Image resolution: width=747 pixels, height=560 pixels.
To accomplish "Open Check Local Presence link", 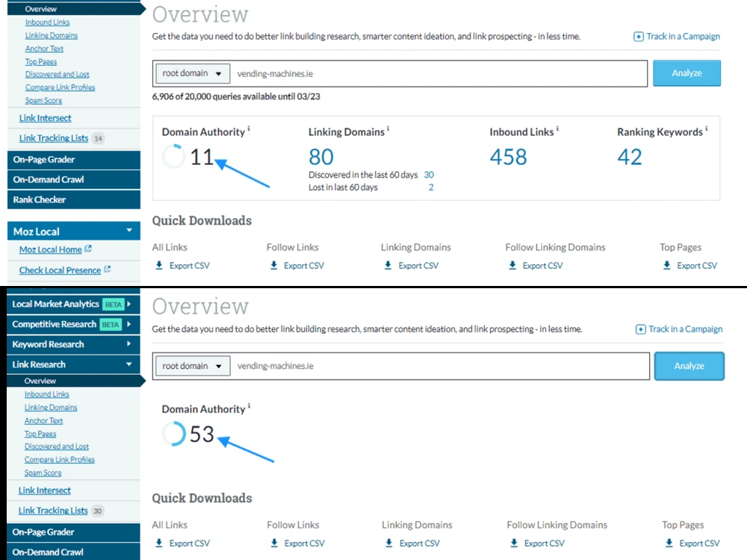I will tap(60, 270).
